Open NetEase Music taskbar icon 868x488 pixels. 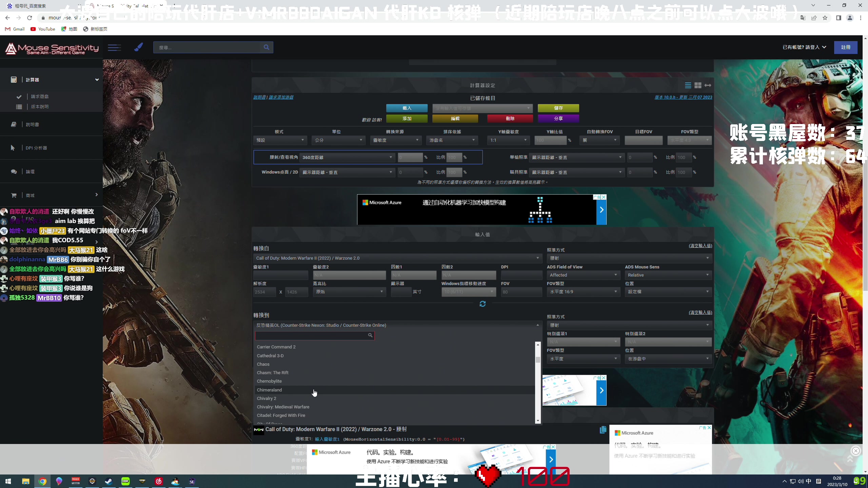point(159,481)
